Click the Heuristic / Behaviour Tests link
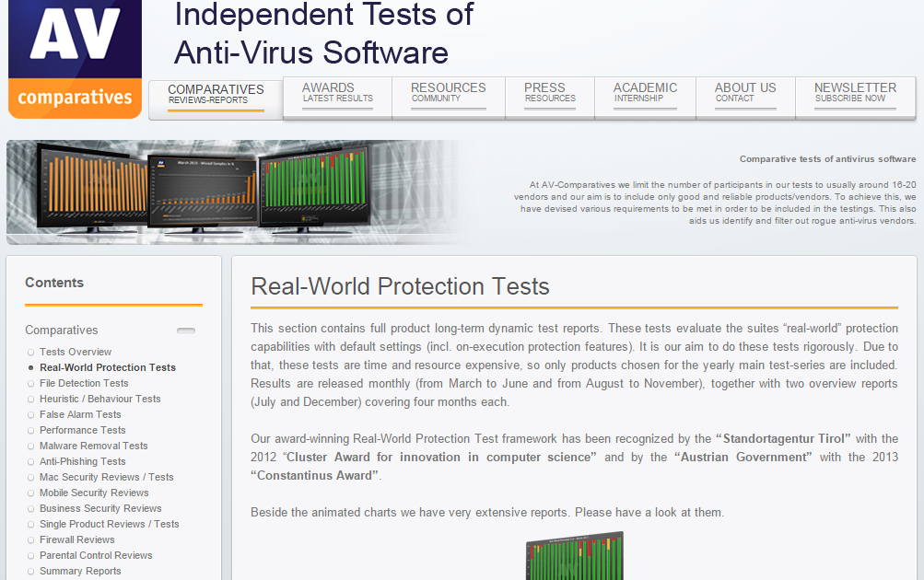 tap(101, 399)
